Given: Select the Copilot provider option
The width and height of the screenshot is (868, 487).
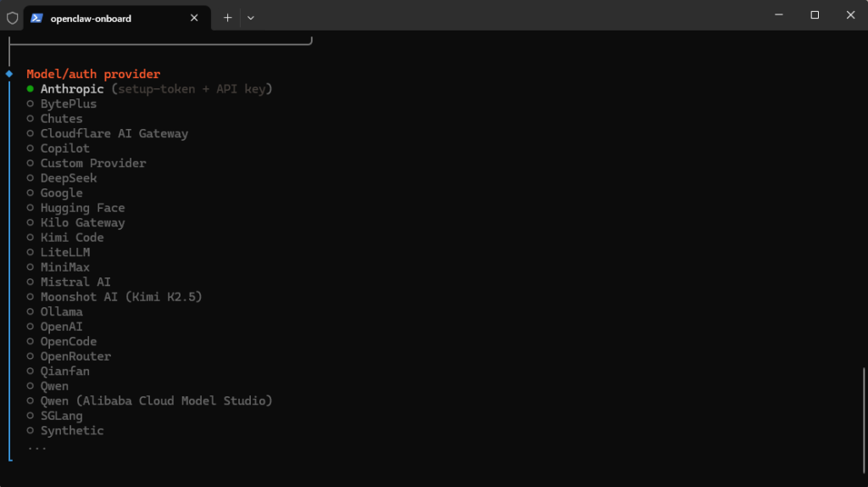Looking at the screenshot, I should click(x=64, y=148).
